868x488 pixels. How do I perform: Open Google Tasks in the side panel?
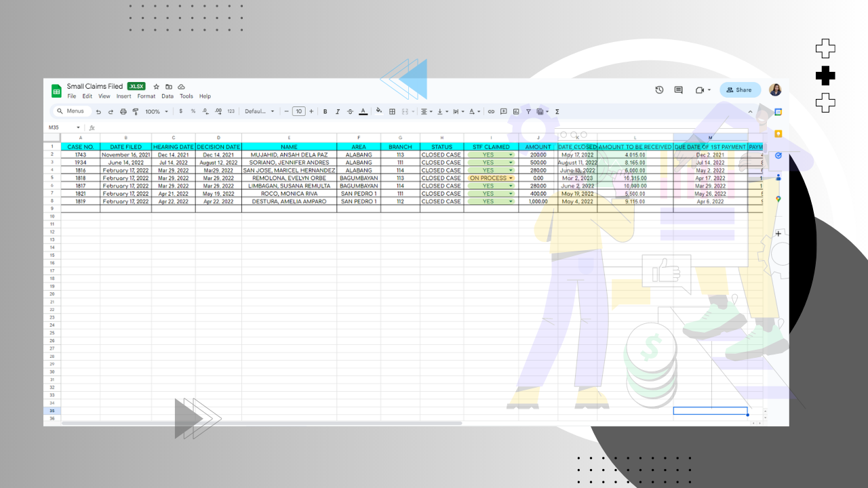[x=778, y=155]
